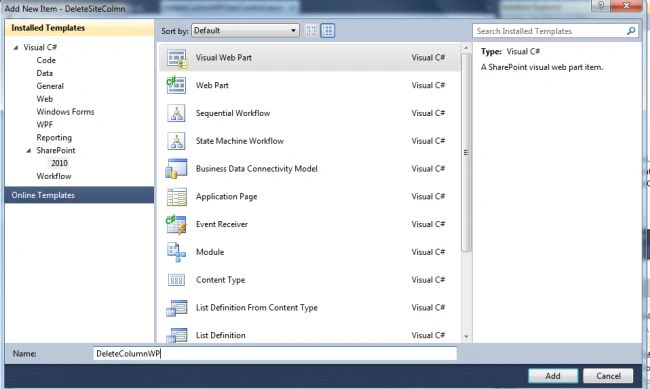The image size is (650, 389).
Task: Select the List Definition icon
Action: [177, 335]
